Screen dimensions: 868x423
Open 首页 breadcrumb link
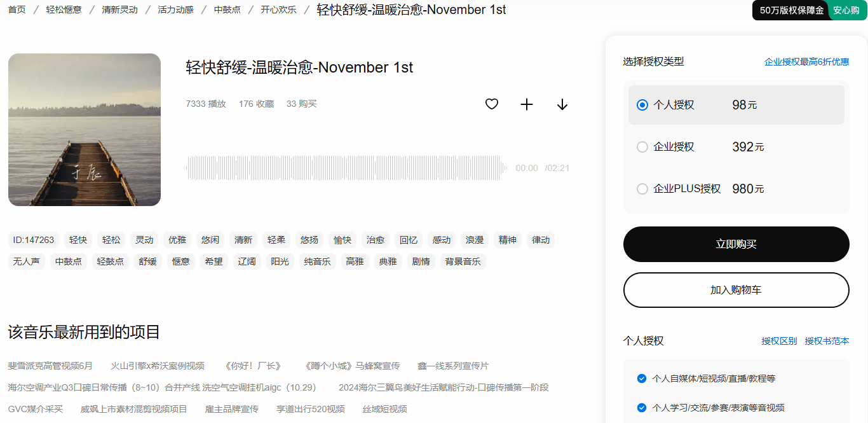[x=17, y=10]
